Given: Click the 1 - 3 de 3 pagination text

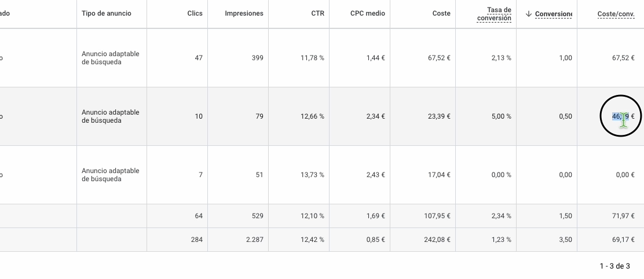Looking at the screenshot, I should pyautogui.click(x=614, y=266).
